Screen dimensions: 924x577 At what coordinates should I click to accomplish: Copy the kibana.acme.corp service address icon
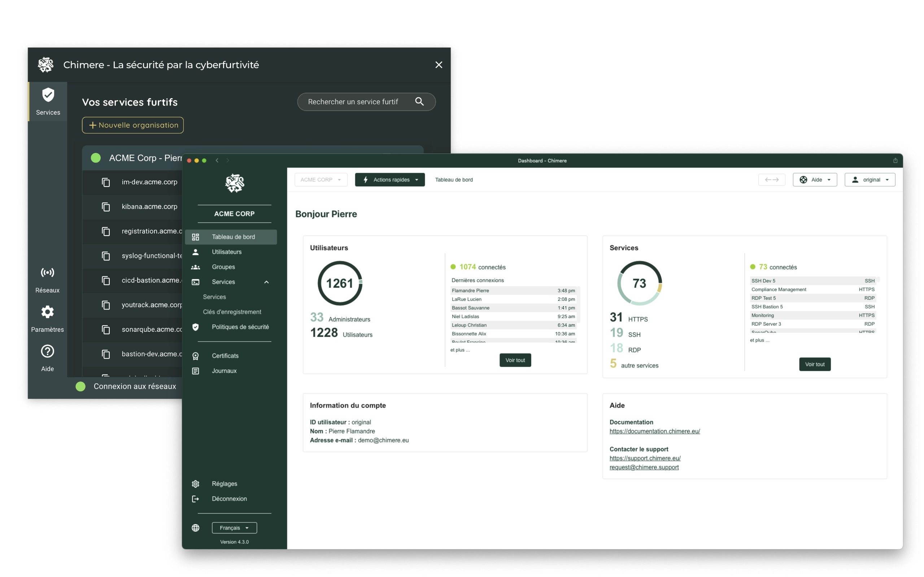tap(106, 207)
